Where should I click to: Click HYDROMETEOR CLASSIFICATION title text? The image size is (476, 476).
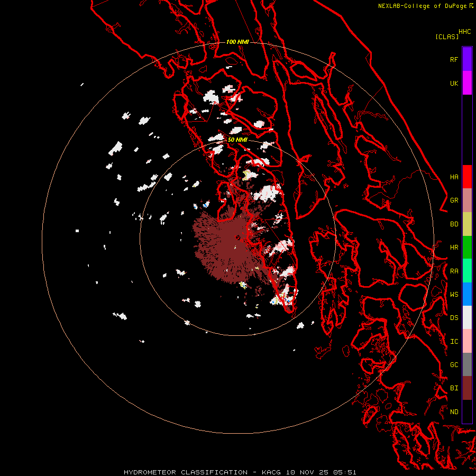point(186,472)
